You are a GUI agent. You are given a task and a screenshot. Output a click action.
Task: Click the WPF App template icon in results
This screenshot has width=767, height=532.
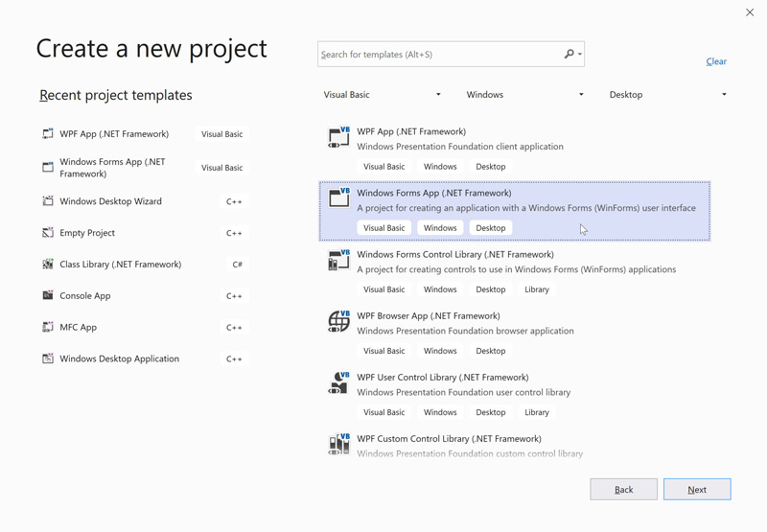(339, 138)
